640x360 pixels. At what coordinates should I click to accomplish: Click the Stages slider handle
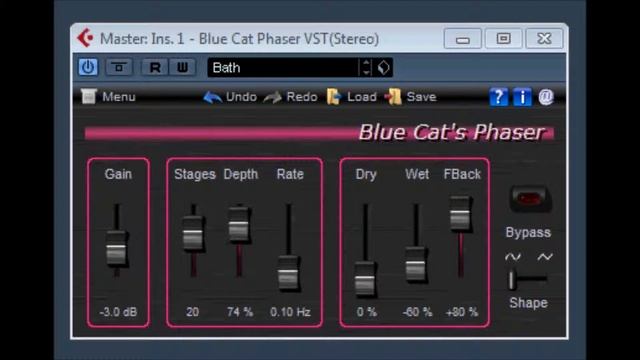coord(193,233)
